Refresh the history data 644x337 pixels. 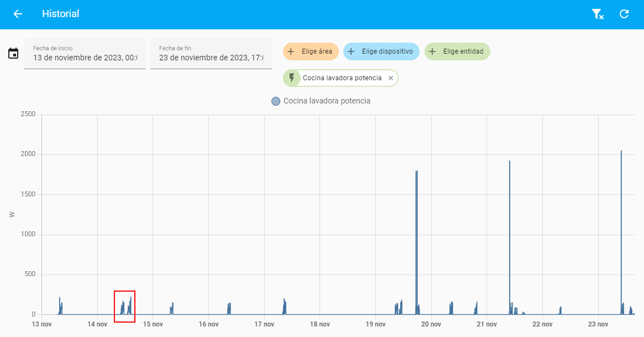[624, 14]
